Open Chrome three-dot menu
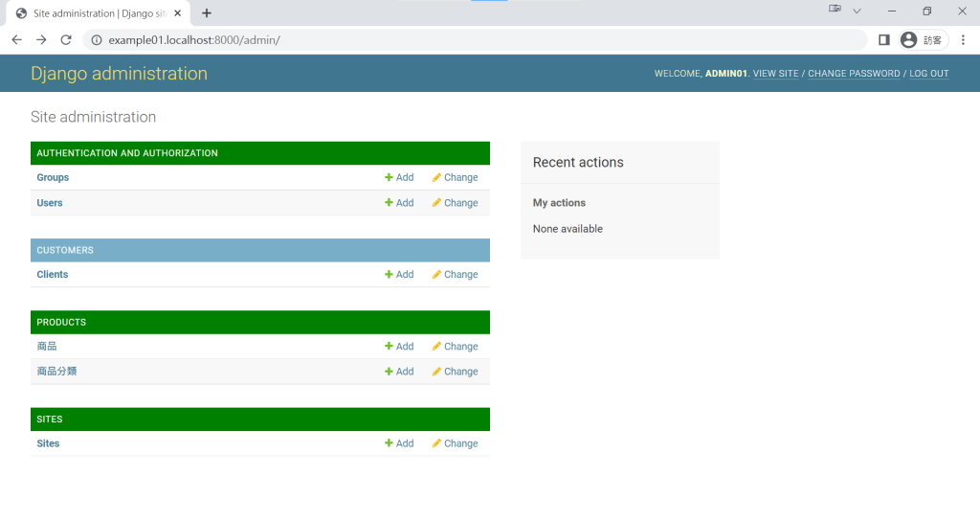The image size is (980, 521). point(963,40)
